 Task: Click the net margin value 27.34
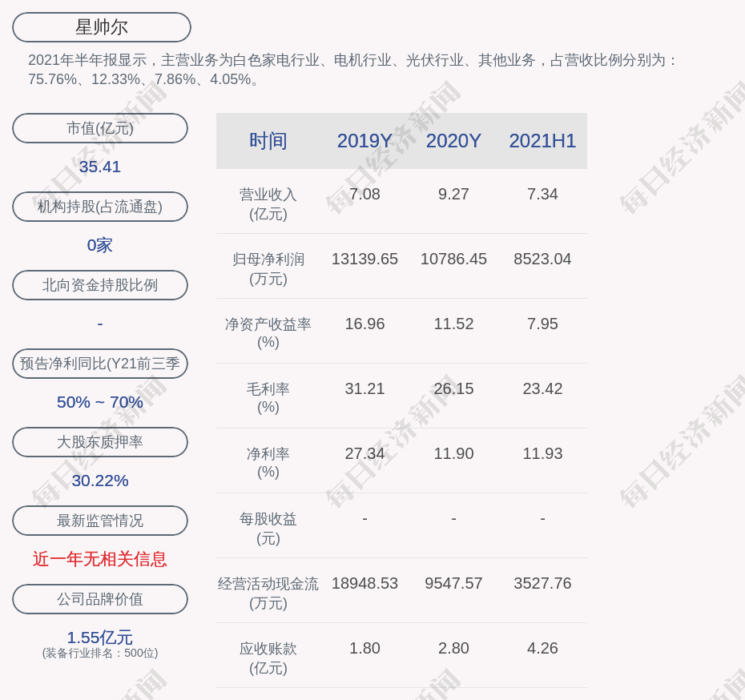click(x=365, y=453)
